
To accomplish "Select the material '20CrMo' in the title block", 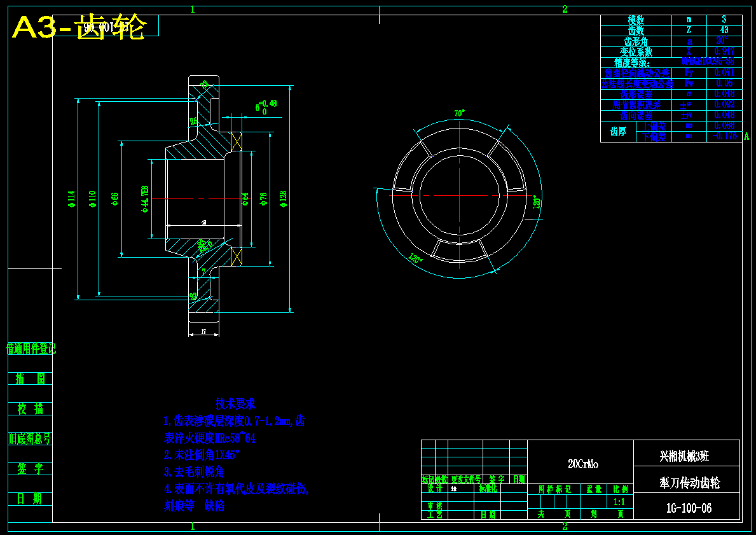I will 583,464.
